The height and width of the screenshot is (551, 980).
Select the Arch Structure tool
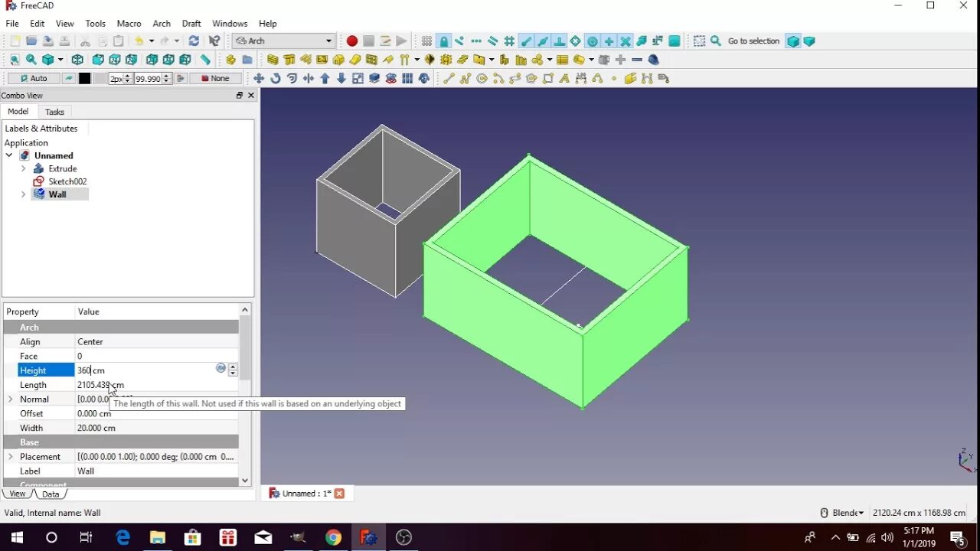coord(289,60)
